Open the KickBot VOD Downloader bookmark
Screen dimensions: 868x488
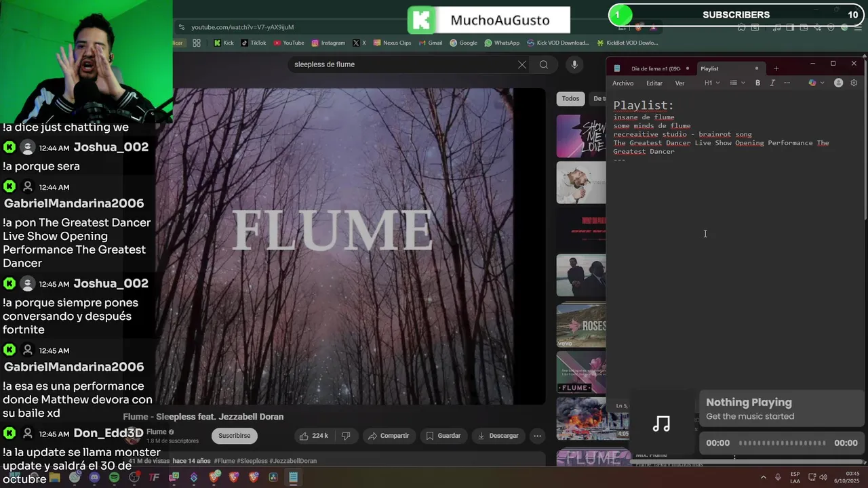tap(627, 43)
